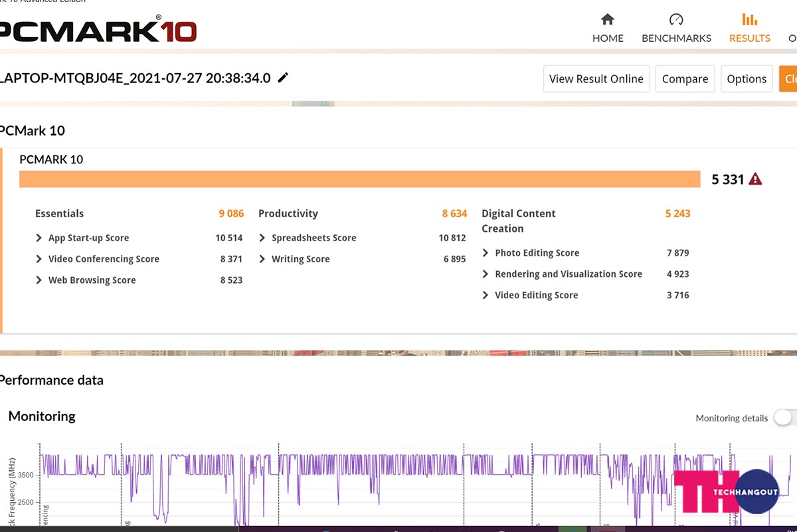Click the overall score 5 331
Image resolution: width=797 pixels, height=532 pixels.
point(728,179)
